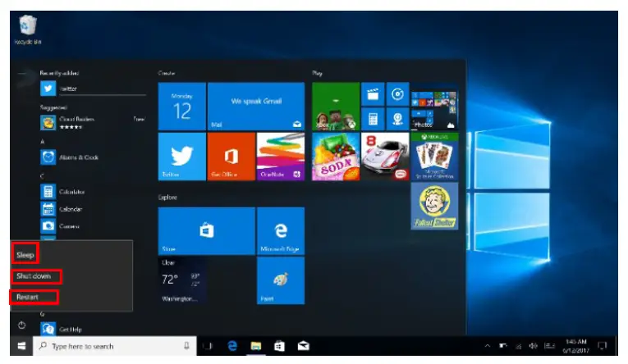
Task: Open the Weather tile showing 72°
Action: pyautogui.click(x=181, y=280)
